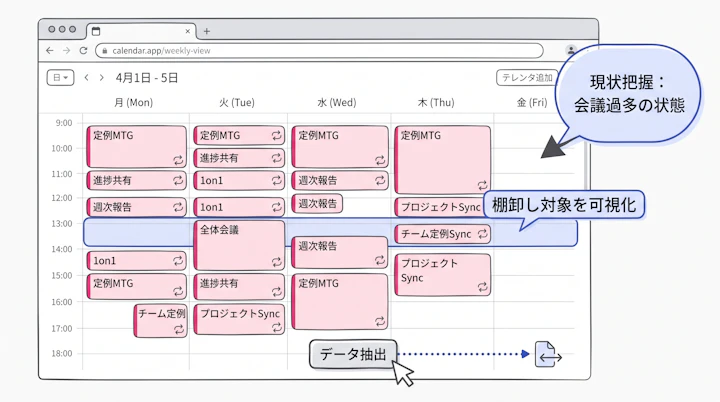Open the 日 view selector dropdown

(60, 78)
